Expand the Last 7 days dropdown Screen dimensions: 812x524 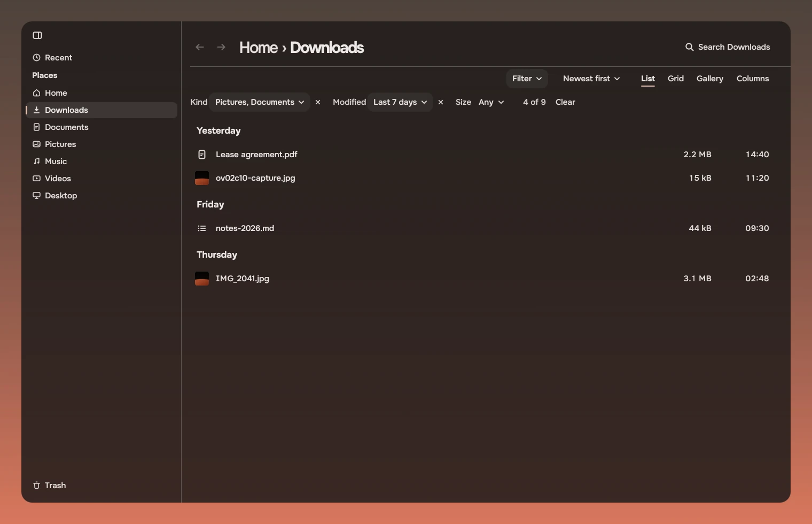[400, 102]
